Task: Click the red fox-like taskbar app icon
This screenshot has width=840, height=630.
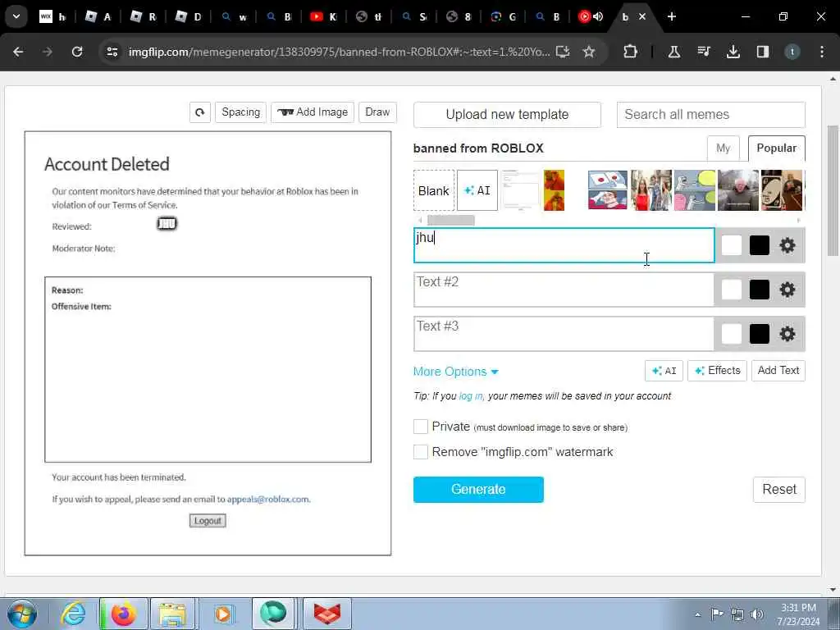Action: (326, 614)
